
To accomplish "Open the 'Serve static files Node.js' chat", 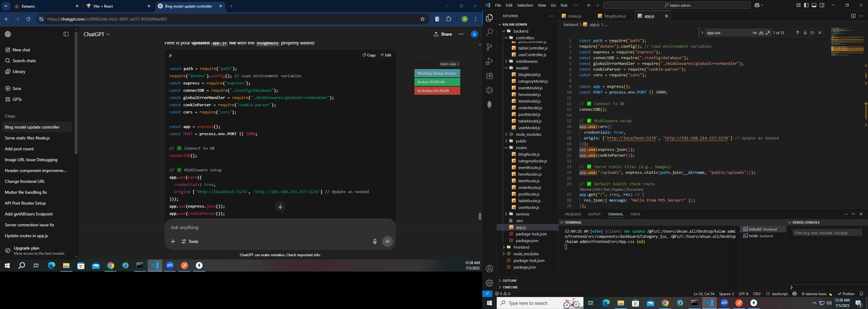I will (27, 138).
